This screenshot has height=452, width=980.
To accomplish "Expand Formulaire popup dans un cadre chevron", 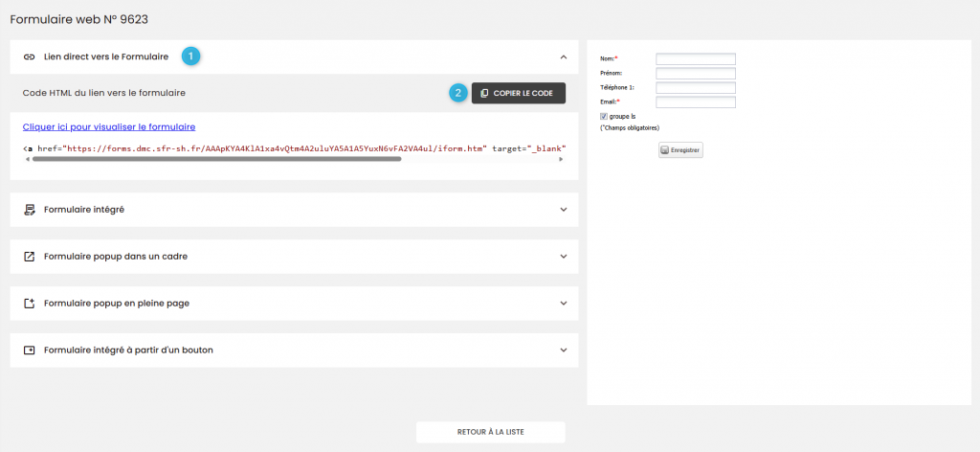I will coord(563,257).
